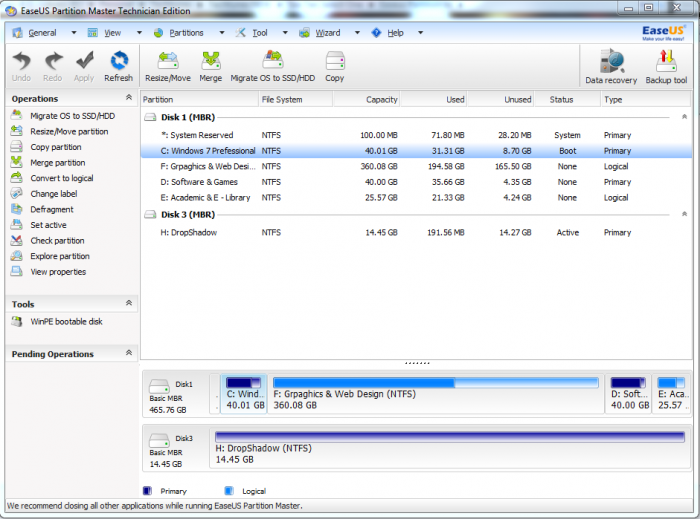
Task: Sort by the Unused column header
Action: pos(501,100)
